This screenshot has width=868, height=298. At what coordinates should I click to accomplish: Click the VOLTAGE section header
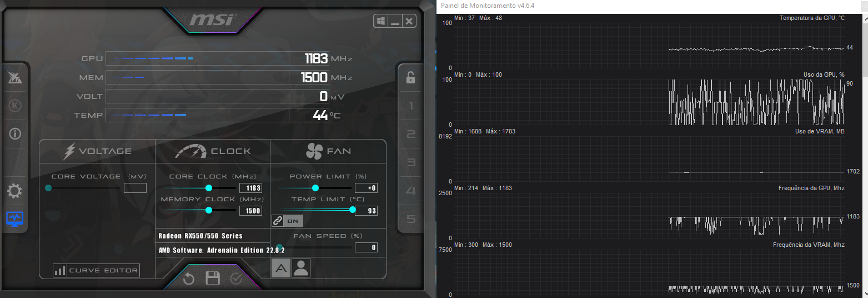(x=98, y=151)
